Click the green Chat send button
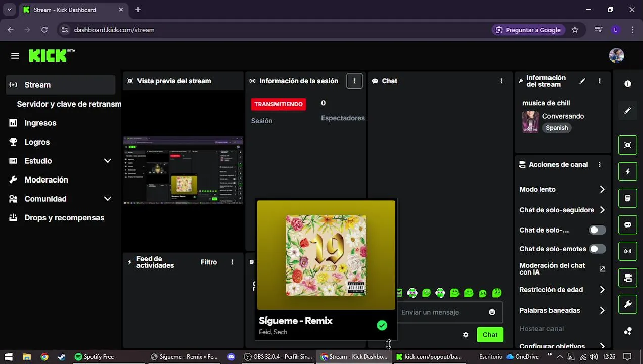This screenshot has width=643, height=364. 490,335
